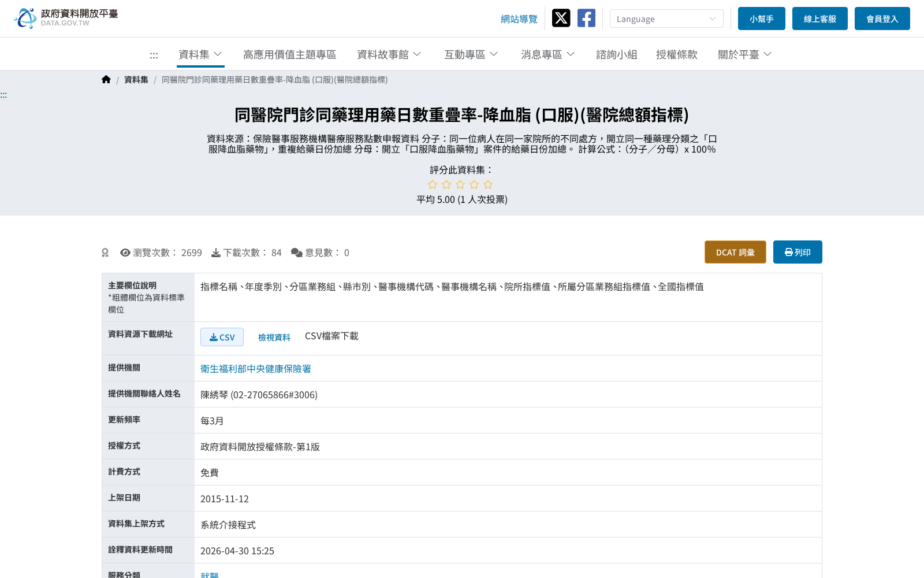Expand the 資料故事館 menu

click(x=389, y=54)
